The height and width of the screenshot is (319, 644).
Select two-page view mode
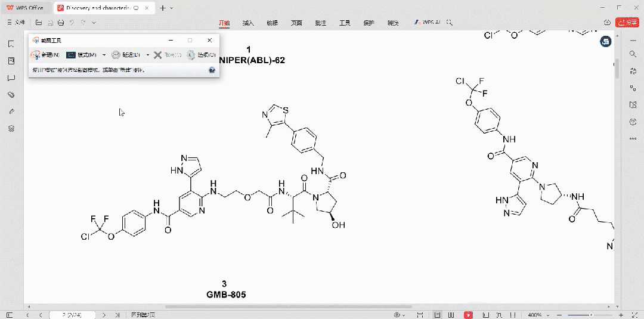click(451, 315)
